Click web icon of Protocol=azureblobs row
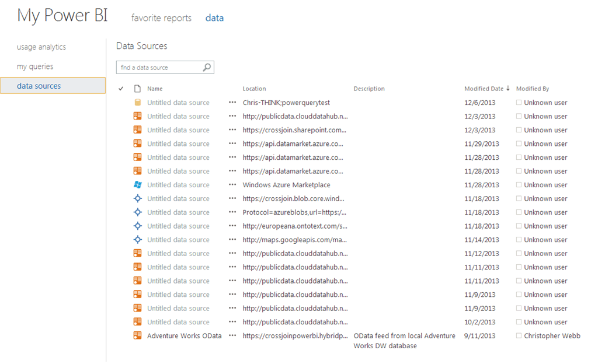The image size is (598, 364). [138, 212]
